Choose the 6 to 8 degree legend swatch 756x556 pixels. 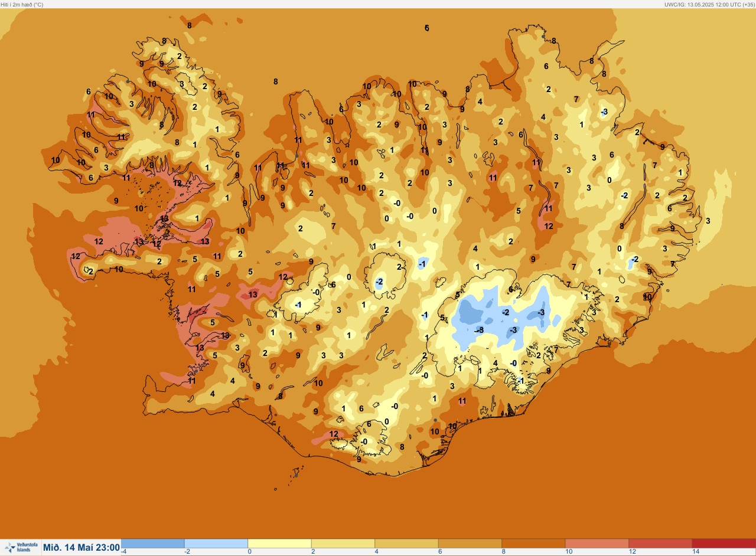[470, 544]
